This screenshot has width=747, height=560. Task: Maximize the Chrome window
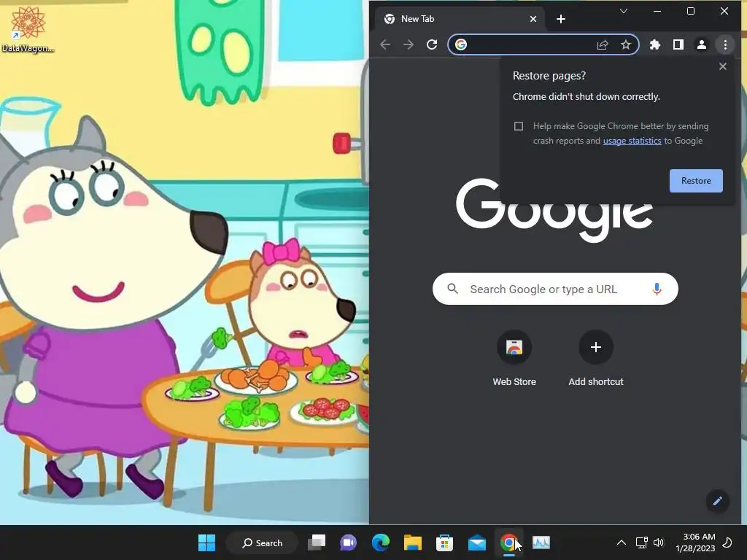coord(691,11)
